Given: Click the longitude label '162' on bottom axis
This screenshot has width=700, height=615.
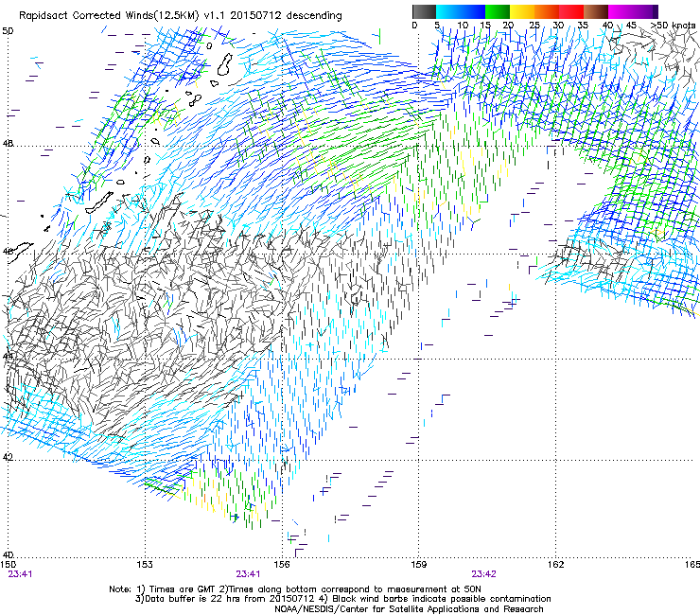Looking at the screenshot, I should click(556, 565).
